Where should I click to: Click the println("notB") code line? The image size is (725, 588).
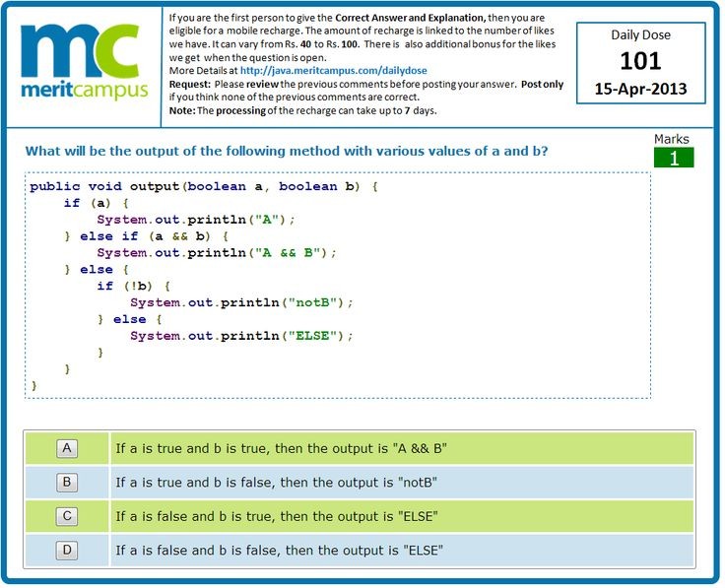(x=240, y=302)
